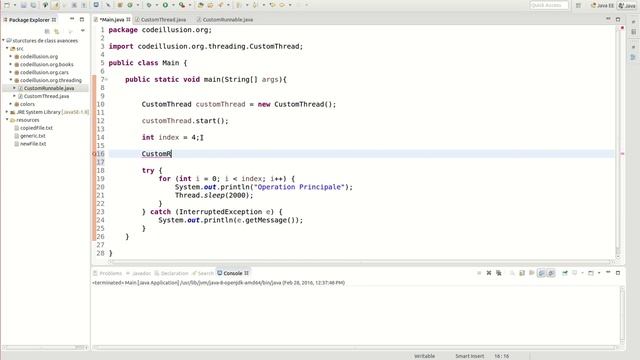Expand the JRE System Library node
640x360 pixels.
point(7,112)
